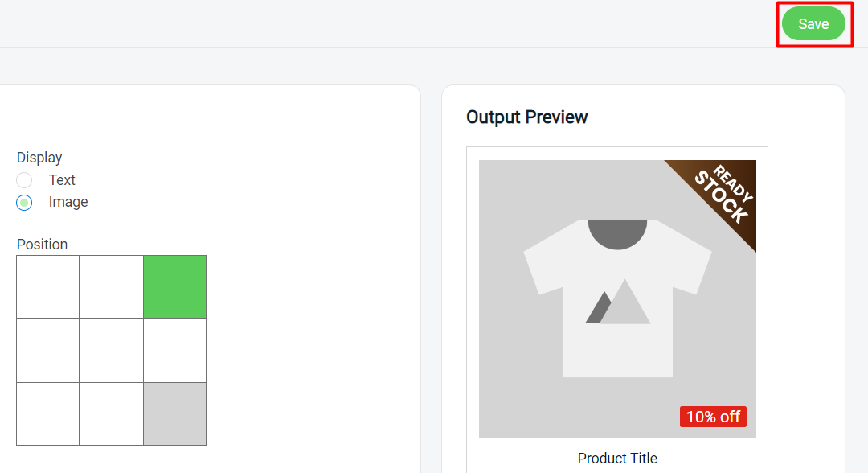This screenshot has height=473, width=868.
Task: Choose the middle-right position cell
Action: [174, 350]
